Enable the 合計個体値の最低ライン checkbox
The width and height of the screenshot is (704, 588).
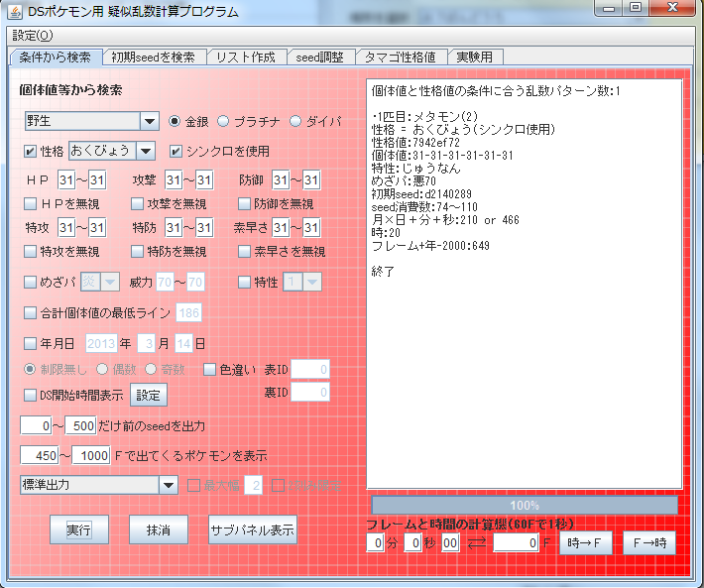click(30, 312)
